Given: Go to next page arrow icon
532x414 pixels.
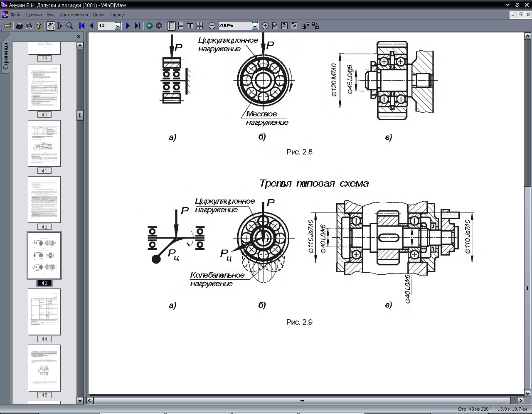Looking at the screenshot, I should [128, 26].
